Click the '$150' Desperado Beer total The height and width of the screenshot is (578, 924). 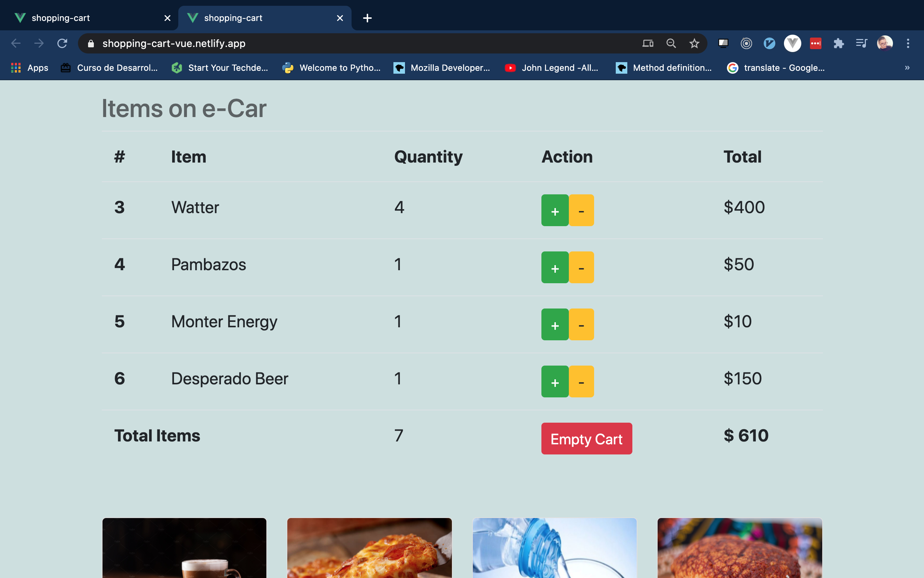click(743, 379)
